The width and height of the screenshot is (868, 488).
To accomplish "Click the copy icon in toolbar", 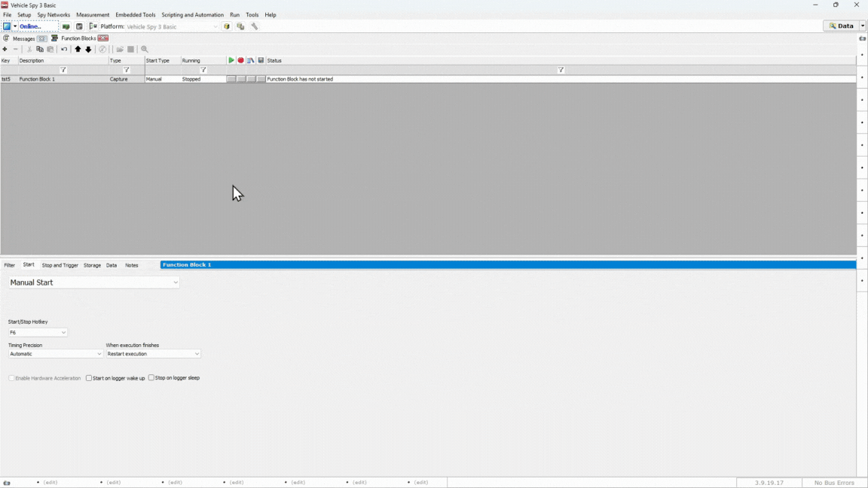I will (x=40, y=50).
